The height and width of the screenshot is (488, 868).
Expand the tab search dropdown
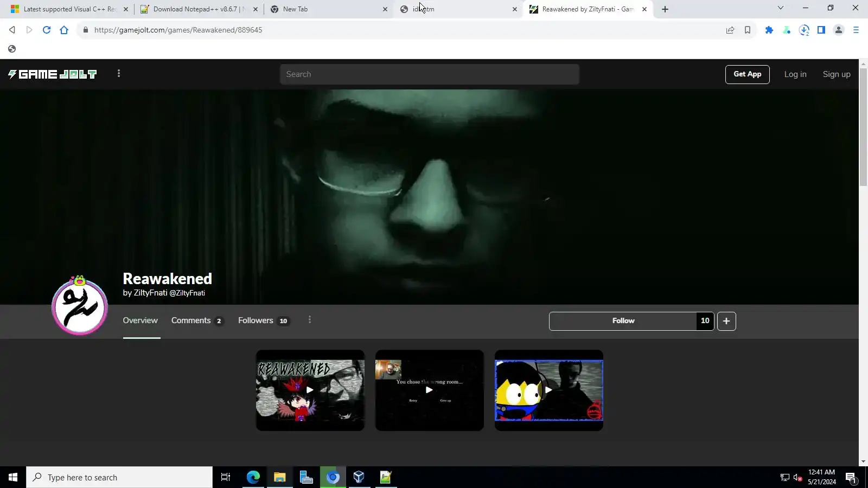coord(781,8)
